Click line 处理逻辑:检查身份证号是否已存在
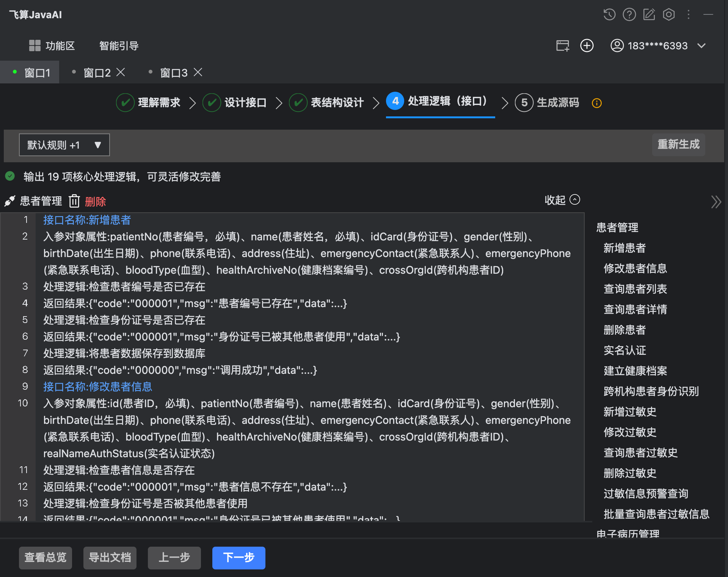 click(124, 320)
